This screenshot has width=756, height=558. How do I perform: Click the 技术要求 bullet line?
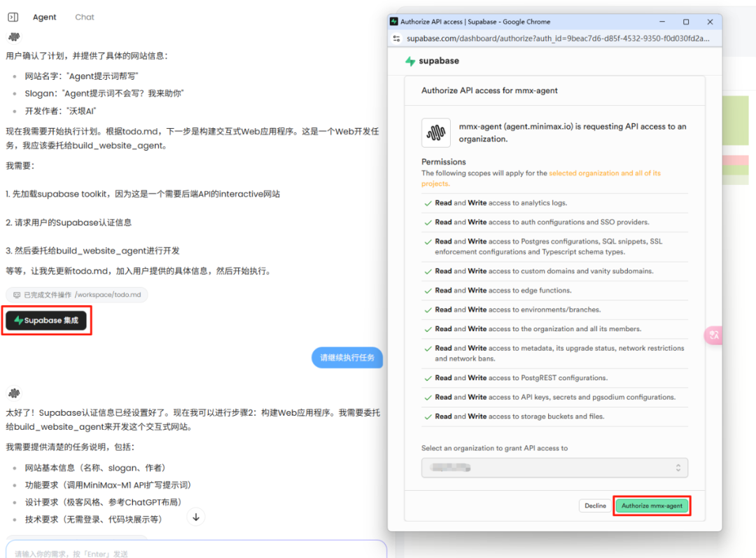(94, 519)
